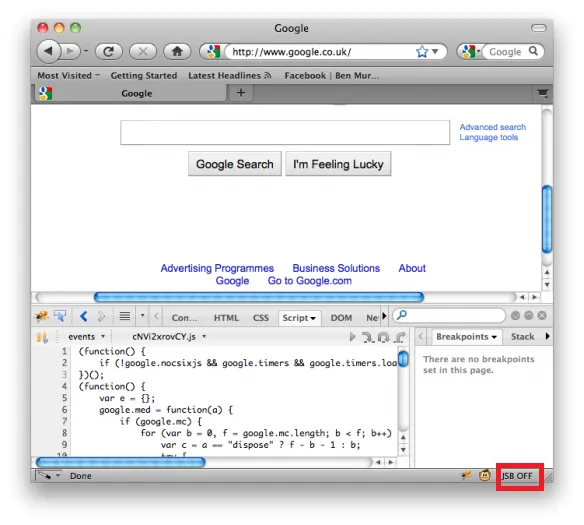Image resolution: width=584 pixels, height=525 pixels.
Task: Open the events script type dropdown
Action: pos(86,337)
